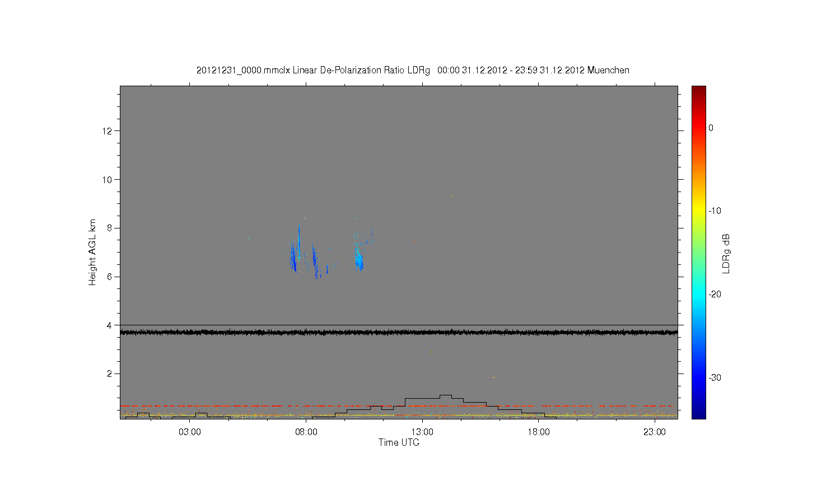Click the 'LDRg dB' colorbar label

pyautogui.click(x=726, y=253)
